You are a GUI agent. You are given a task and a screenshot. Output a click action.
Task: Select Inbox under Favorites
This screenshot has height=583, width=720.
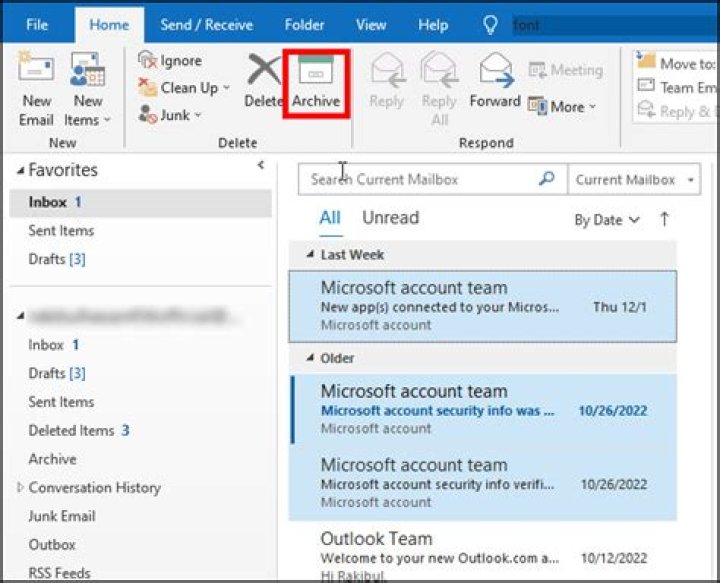[141, 202]
